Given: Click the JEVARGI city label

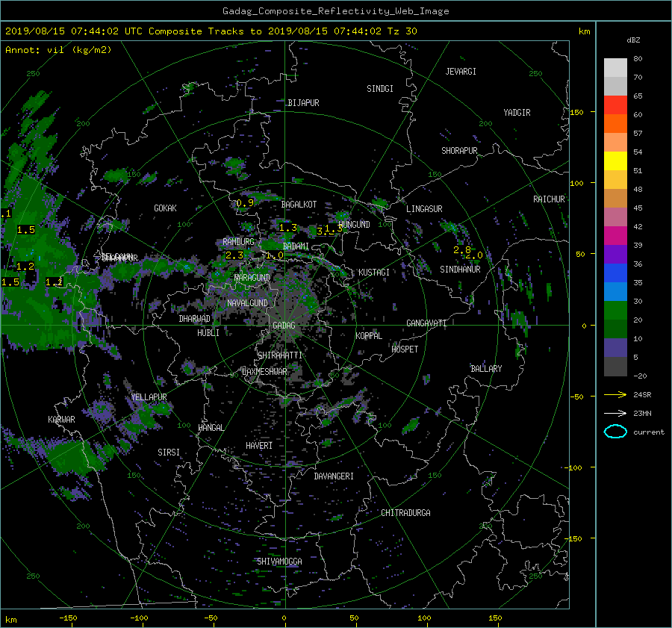Looking at the screenshot, I should pyautogui.click(x=461, y=72).
